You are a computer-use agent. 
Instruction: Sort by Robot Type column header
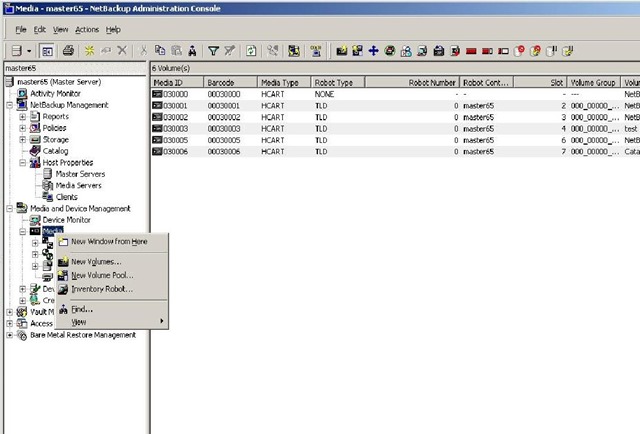[338, 82]
